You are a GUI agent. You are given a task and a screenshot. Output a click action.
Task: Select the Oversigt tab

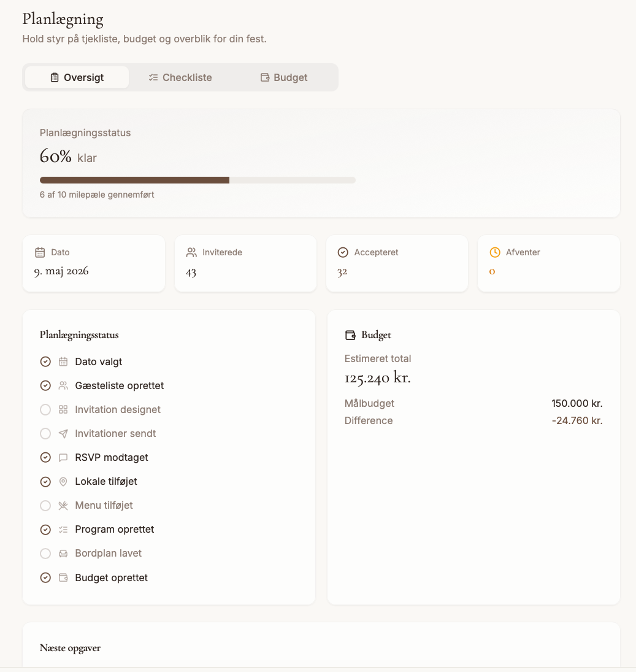tap(77, 77)
